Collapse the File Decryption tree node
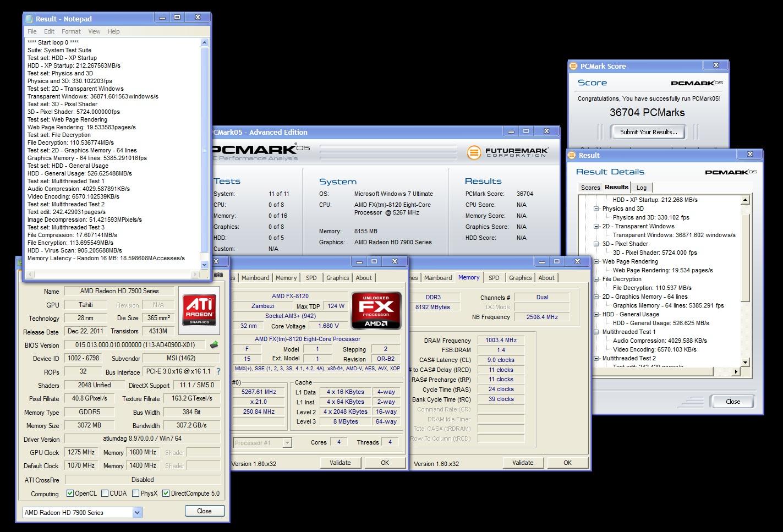Viewport: 783px width, 532px height. [x=596, y=279]
